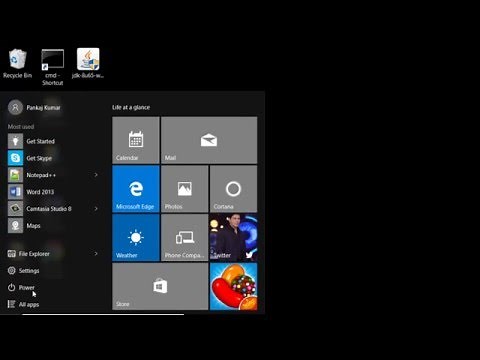480x360 pixels.
Task: Open the Candy Crush tile
Action: coord(233,286)
